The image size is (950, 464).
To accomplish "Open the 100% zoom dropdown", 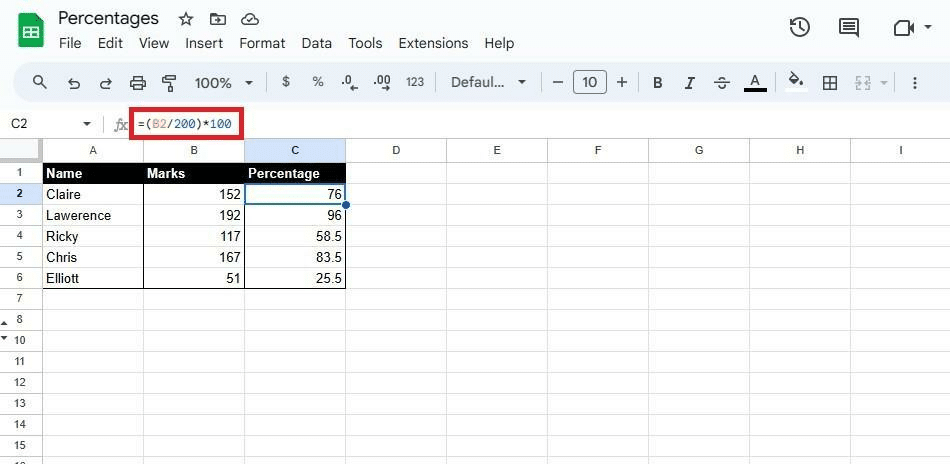I will [x=223, y=83].
